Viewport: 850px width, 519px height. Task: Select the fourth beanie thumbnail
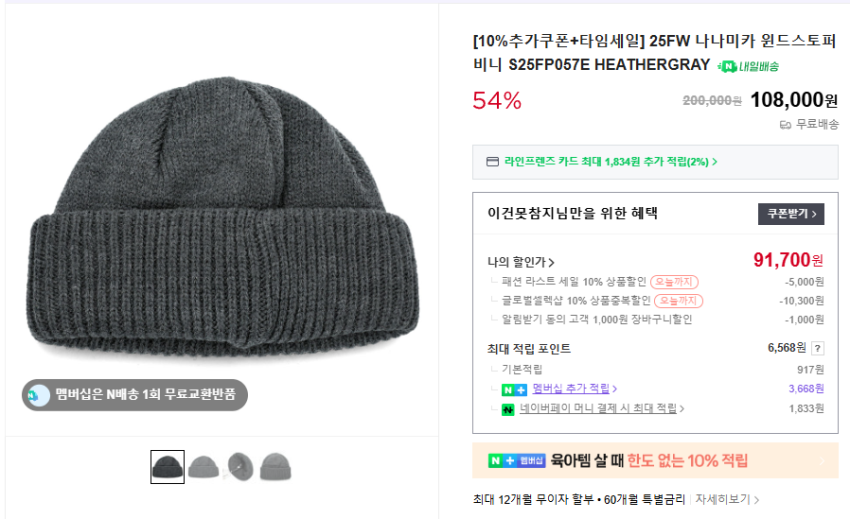point(276,467)
